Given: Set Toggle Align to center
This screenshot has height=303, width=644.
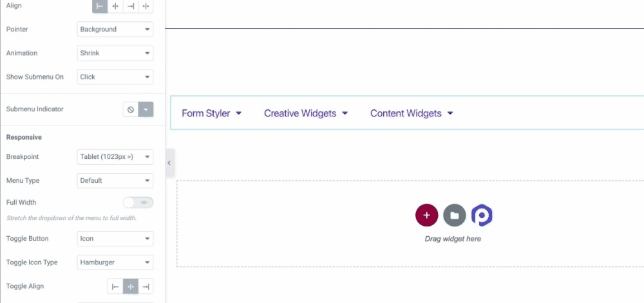Looking at the screenshot, I should [131, 286].
